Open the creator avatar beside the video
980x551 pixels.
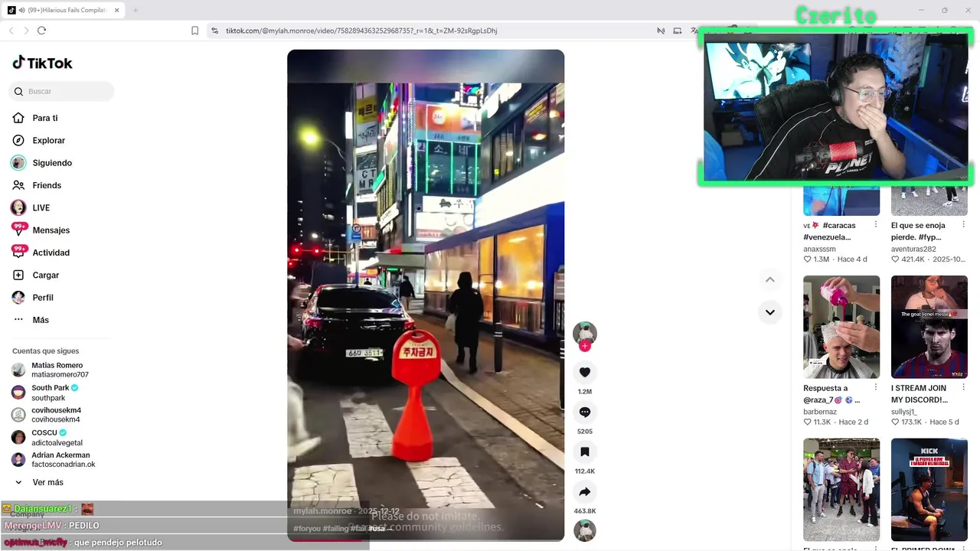click(585, 333)
